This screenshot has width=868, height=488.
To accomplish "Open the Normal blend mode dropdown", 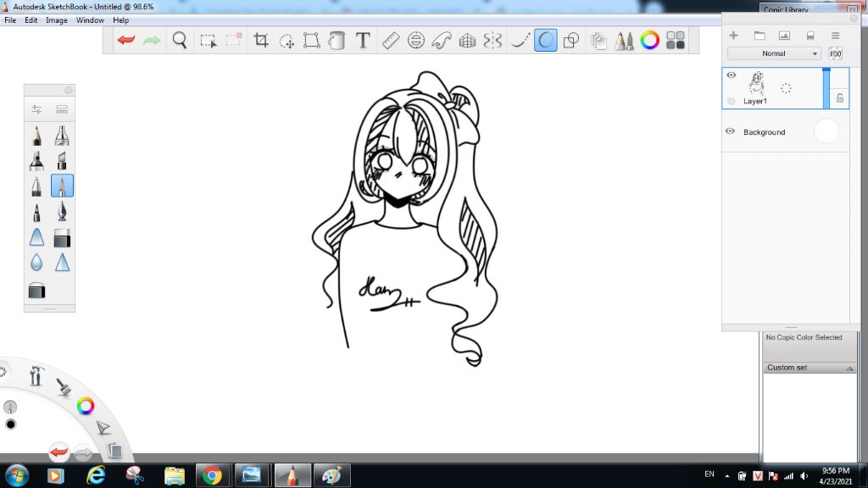I will pos(773,53).
